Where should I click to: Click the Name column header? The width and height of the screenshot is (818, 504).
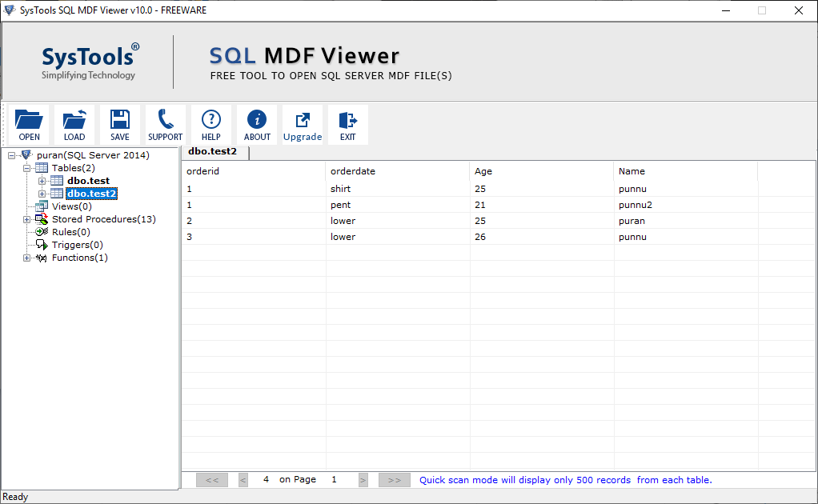pyautogui.click(x=685, y=171)
